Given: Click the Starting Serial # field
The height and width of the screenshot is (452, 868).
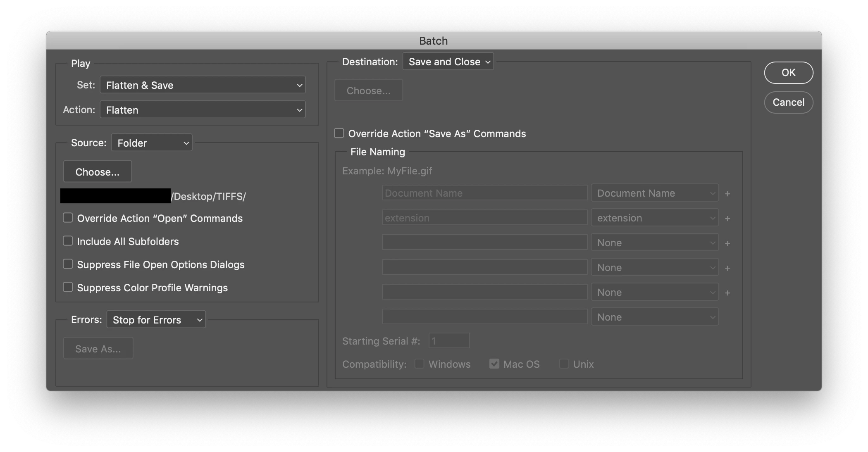Looking at the screenshot, I should (x=449, y=341).
